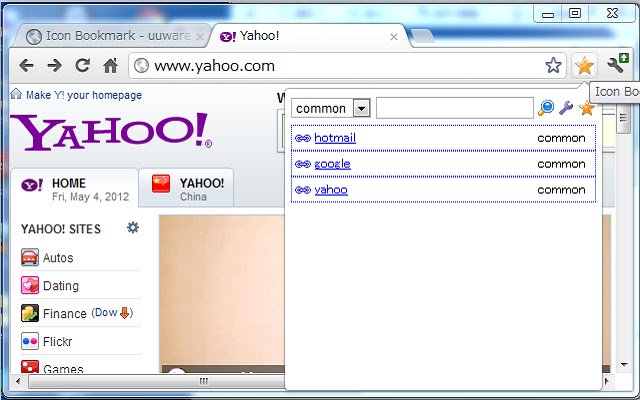Click the popup bookmark search field

(455, 108)
